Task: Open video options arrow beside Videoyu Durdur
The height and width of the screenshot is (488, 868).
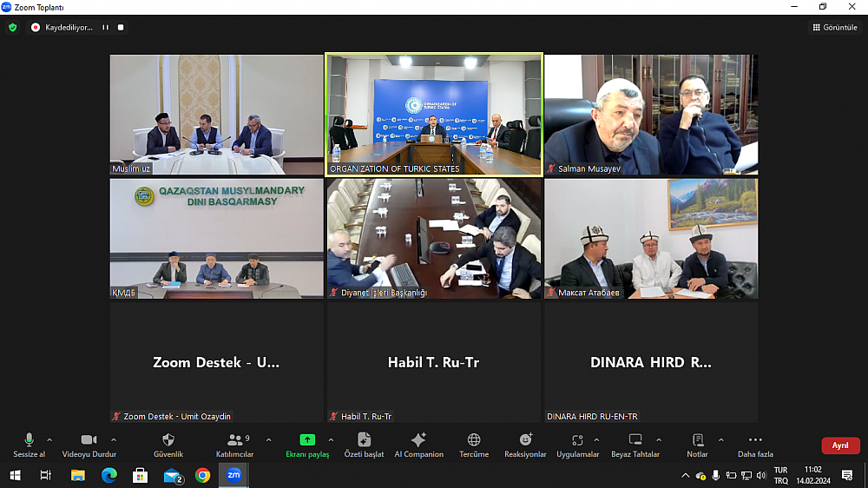Action: coord(114,440)
